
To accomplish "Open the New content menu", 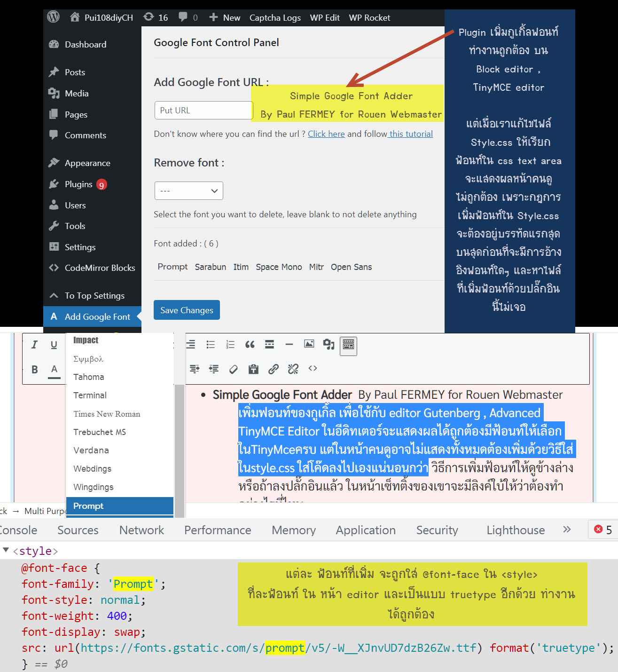I will (x=225, y=17).
